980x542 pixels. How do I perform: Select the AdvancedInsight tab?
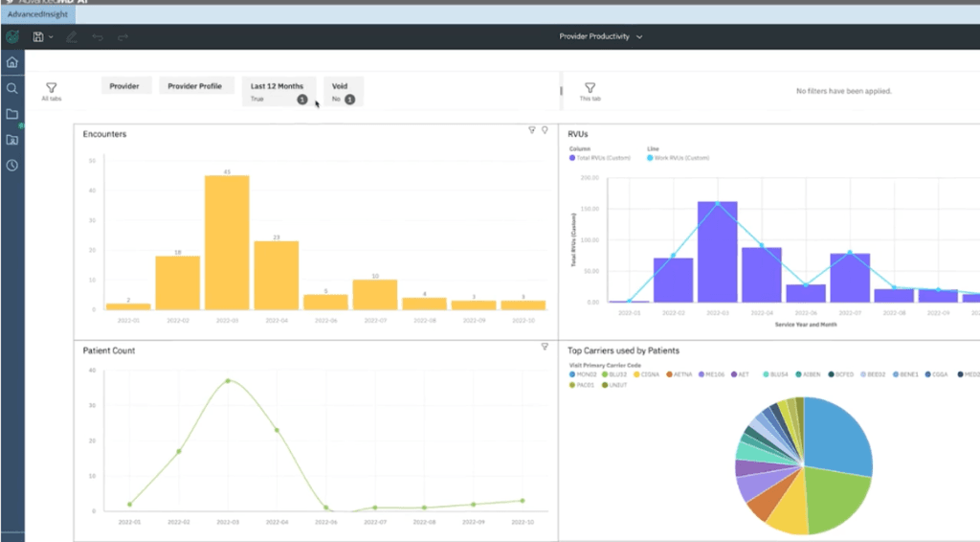pos(37,13)
